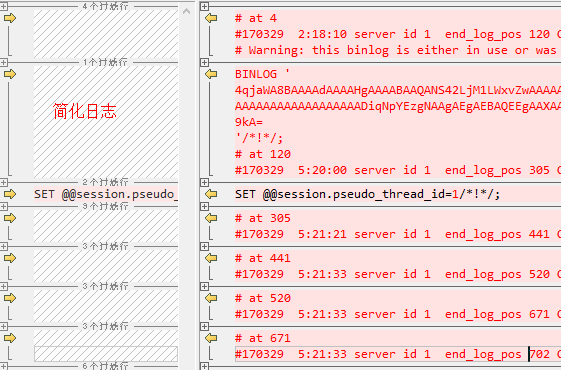Expand right-pane hidden lines above '# at 4'
Screen dimensions: 561x370
[204, 6]
